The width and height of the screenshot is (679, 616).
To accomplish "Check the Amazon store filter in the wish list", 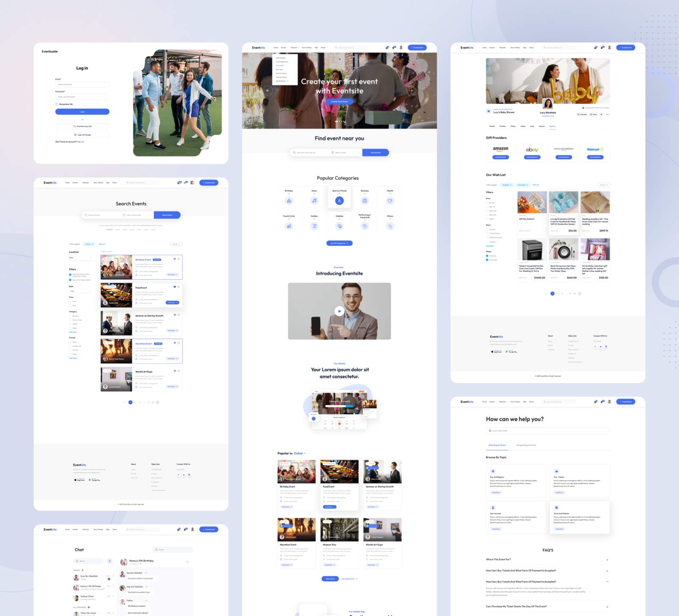I will (487, 230).
